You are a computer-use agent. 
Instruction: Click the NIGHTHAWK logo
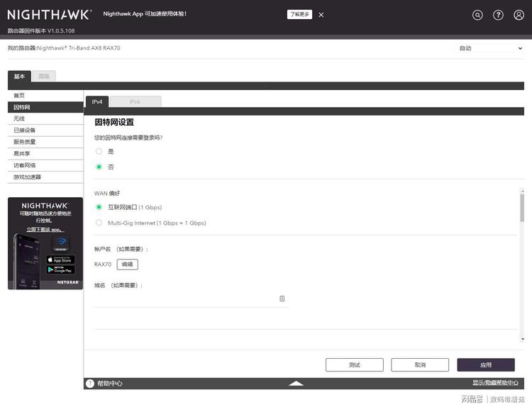(50, 15)
